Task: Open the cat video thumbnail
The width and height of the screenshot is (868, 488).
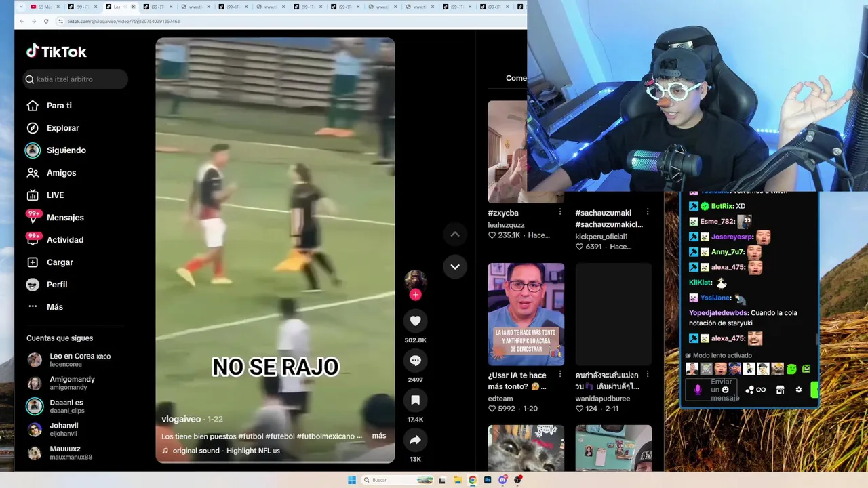Action: (526, 448)
